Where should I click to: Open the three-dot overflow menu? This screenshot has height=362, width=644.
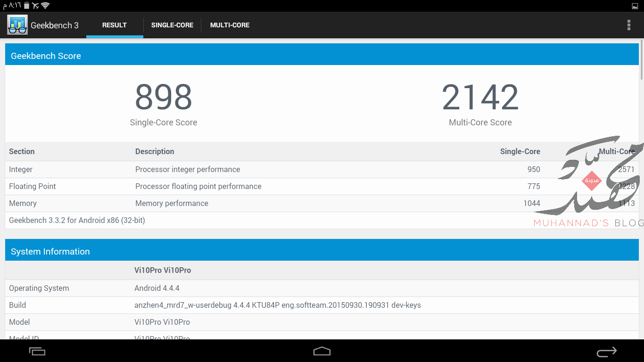[628, 25]
